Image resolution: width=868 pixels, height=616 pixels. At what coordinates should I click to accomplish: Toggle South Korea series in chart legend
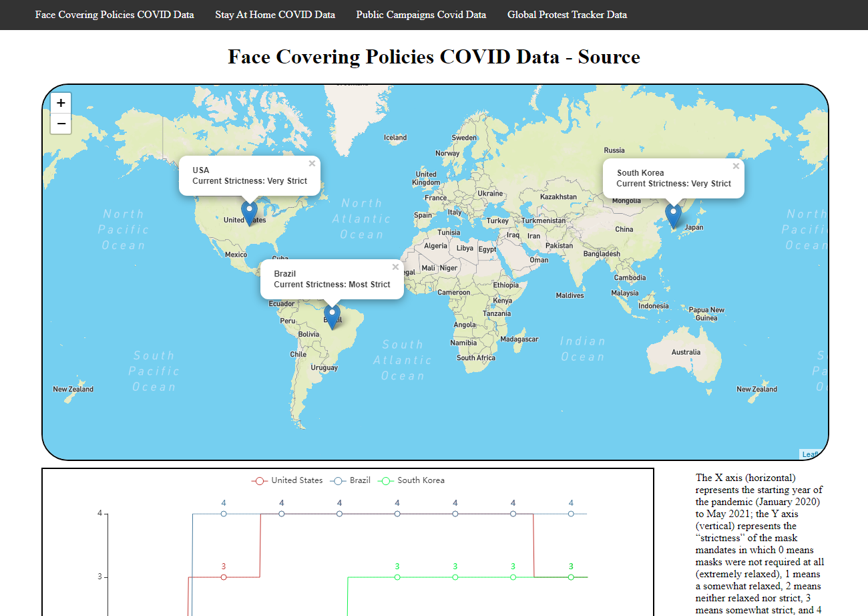(411, 480)
